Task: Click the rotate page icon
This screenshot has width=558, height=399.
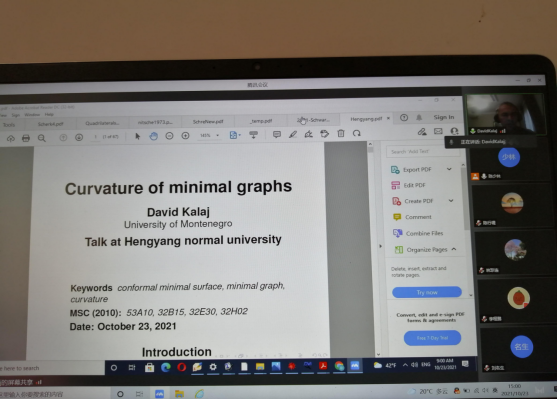Action: click(357, 133)
